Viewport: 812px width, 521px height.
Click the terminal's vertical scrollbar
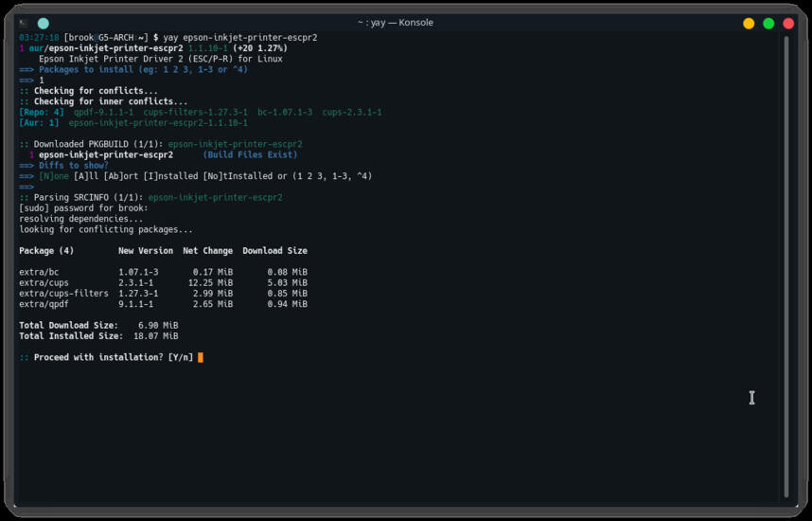coord(786,266)
